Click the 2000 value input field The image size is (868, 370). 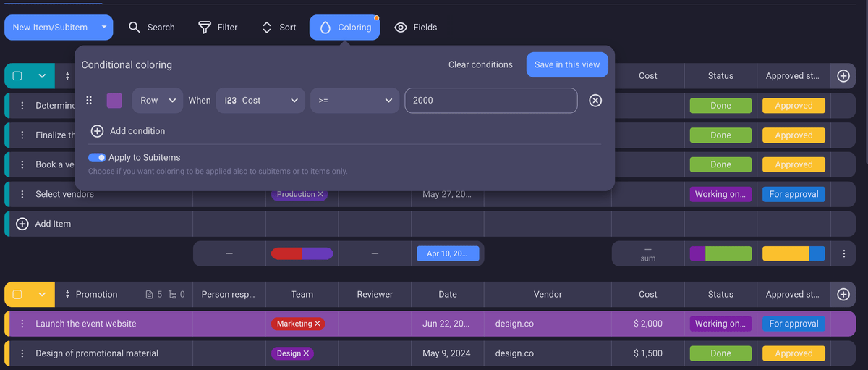(x=490, y=101)
